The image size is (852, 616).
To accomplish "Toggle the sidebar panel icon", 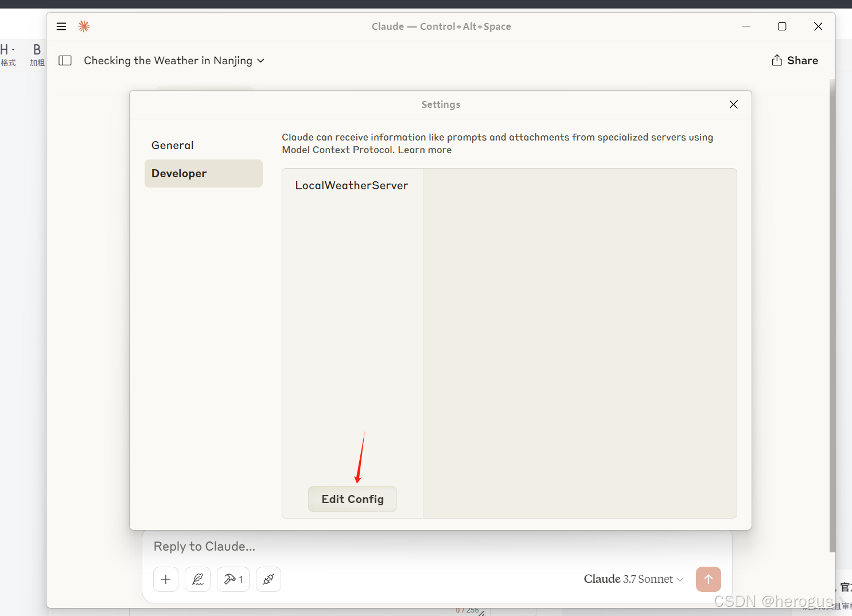I will point(65,61).
